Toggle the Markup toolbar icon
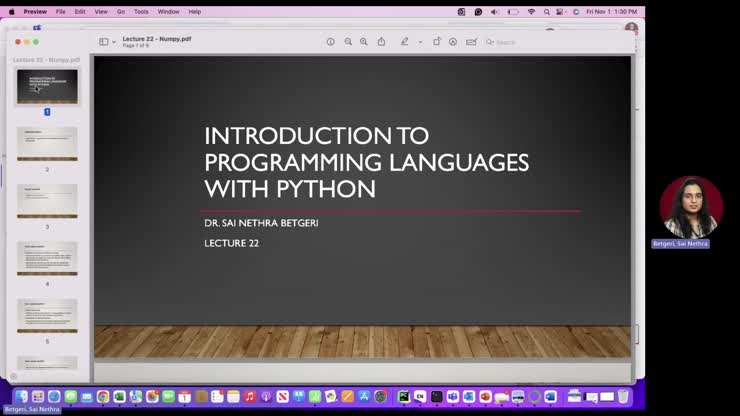 [453, 42]
